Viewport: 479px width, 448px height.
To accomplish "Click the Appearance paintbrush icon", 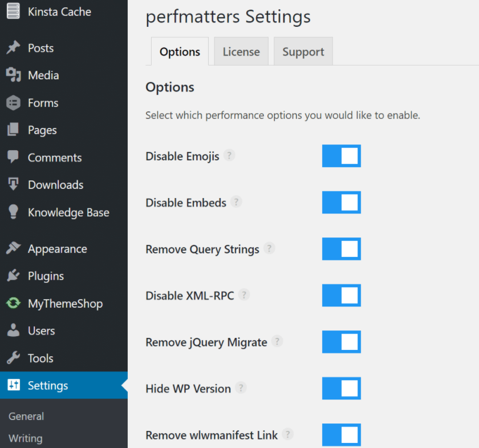I will 13,249.
